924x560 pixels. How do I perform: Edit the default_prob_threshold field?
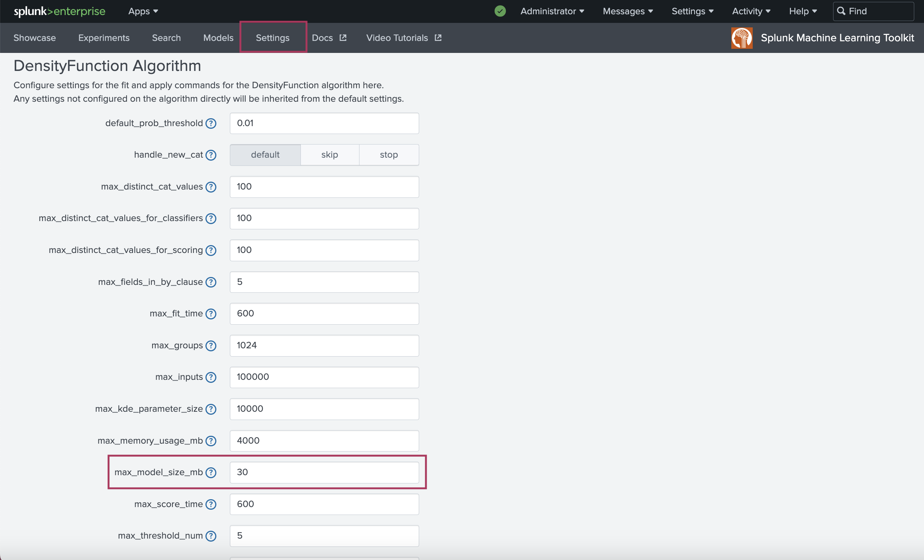[324, 123]
